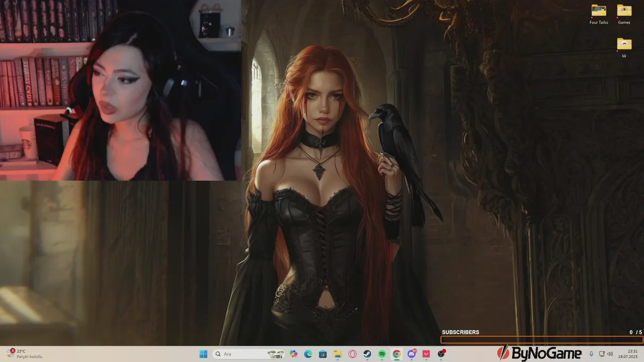Screen dimensions: 644x362
Task: Launch Valorant from the taskbar
Action: [x=427, y=354]
